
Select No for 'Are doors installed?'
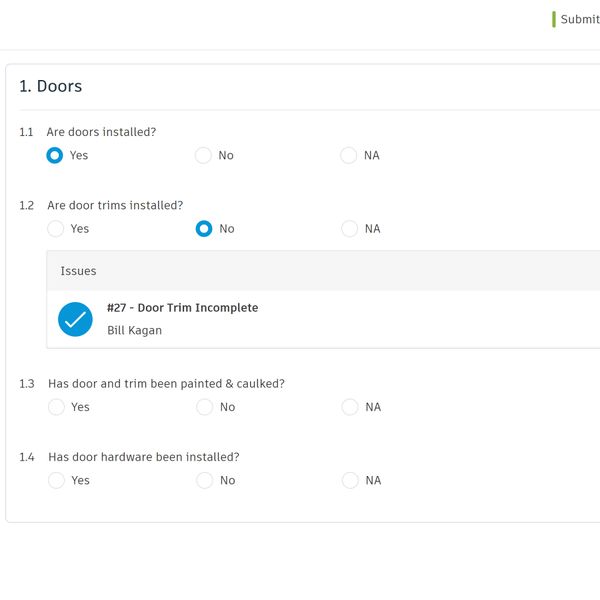tap(203, 155)
